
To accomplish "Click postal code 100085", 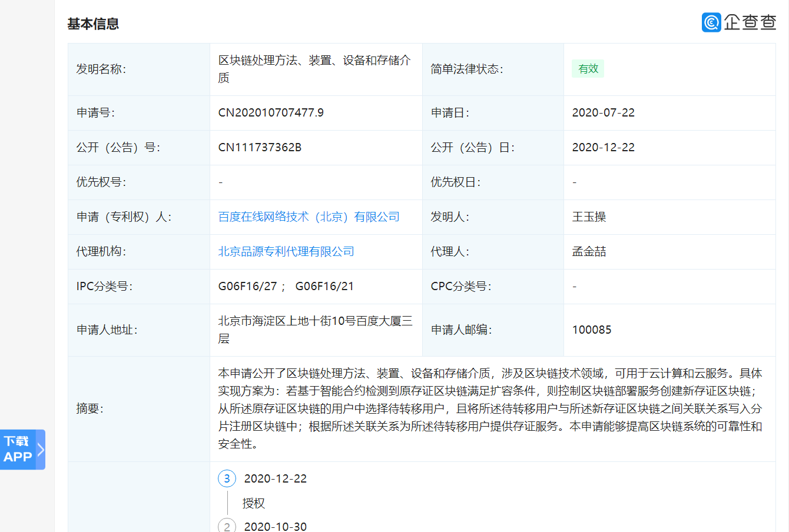I will [x=592, y=330].
